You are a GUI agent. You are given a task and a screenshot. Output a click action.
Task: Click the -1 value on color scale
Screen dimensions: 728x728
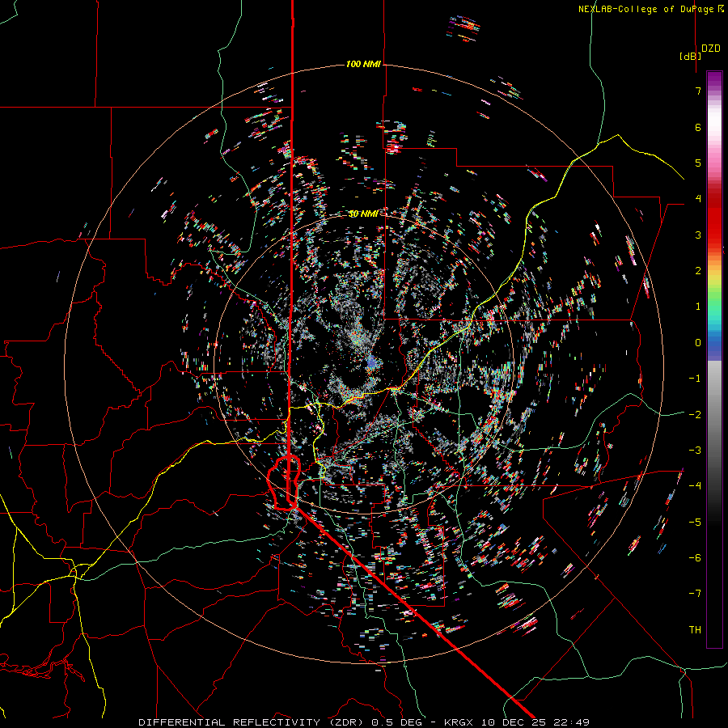point(695,379)
